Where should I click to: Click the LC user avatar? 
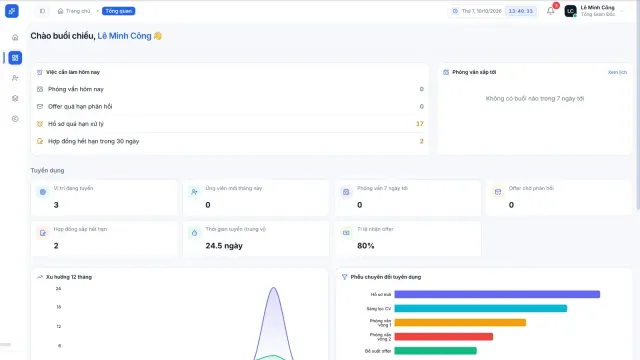tap(570, 11)
